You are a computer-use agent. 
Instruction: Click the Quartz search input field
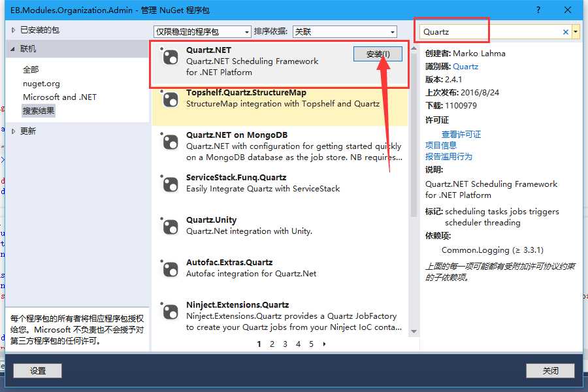coord(491,32)
